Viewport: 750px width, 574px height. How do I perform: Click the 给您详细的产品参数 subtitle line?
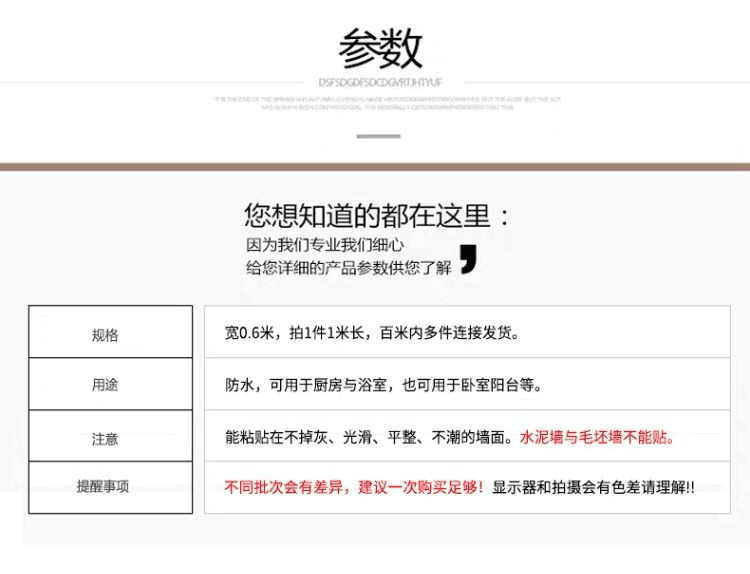click(348, 268)
